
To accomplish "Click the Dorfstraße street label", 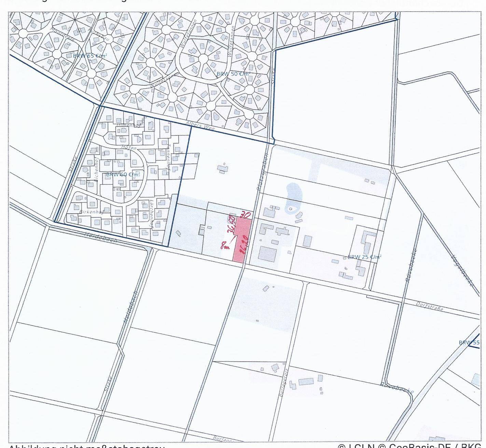I will pos(430,306).
